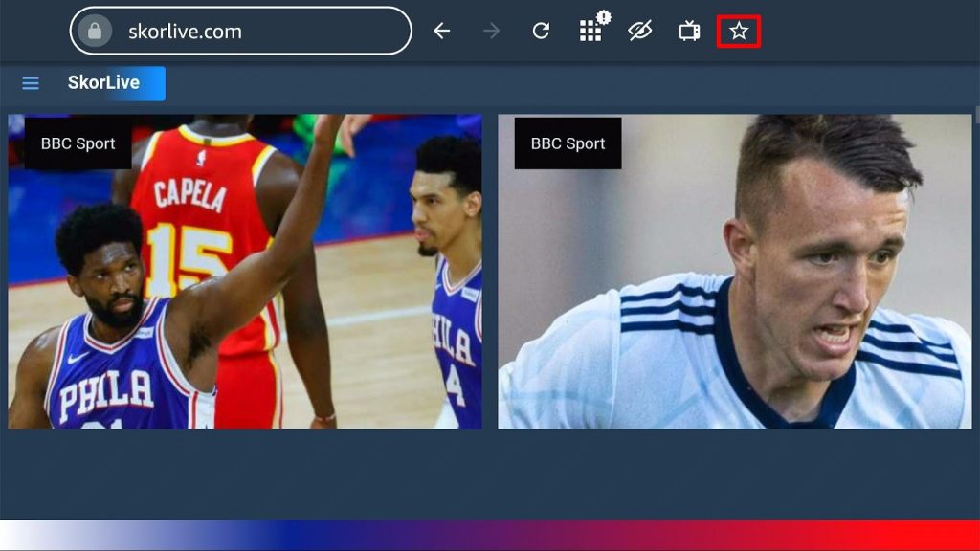Open the apps grid icon with notification badge
The width and height of the screenshot is (980, 551).
pyautogui.click(x=592, y=28)
